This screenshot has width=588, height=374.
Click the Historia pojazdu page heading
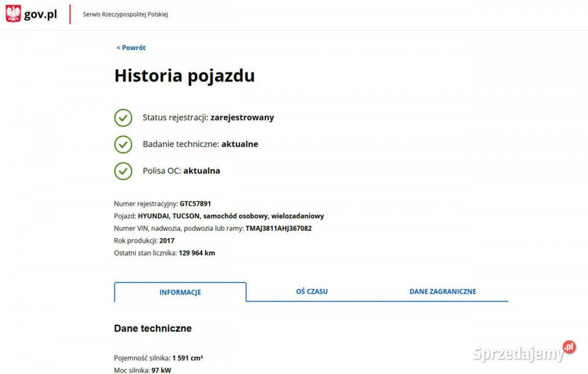[184, 76]
